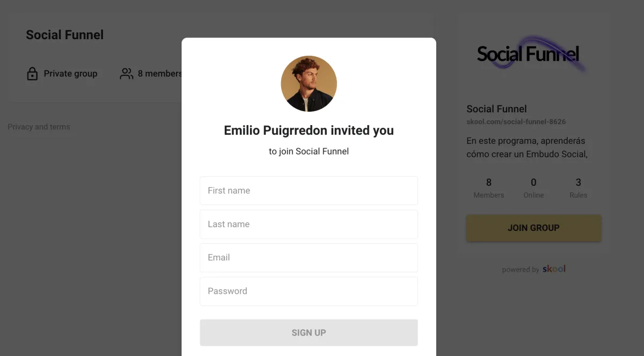Screen dimensions: 644x356
Task: Focus the Last name field
Action: tap(309, 224)
